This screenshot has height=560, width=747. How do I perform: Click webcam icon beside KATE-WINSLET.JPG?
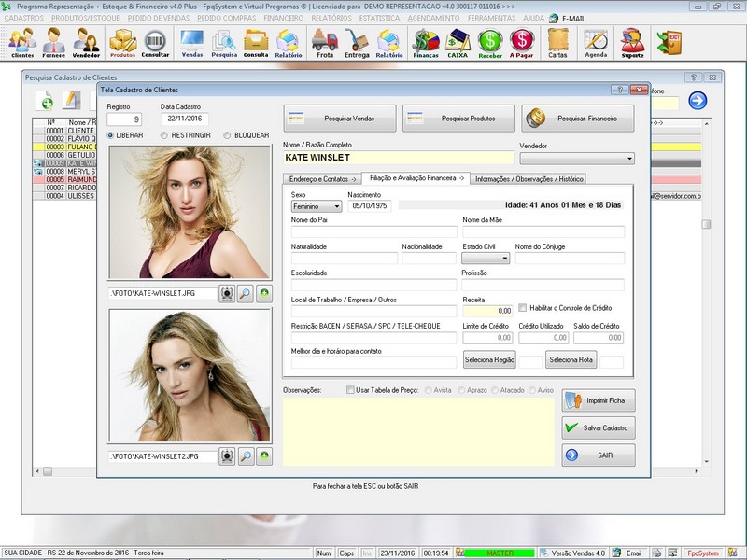coord(227,293)
